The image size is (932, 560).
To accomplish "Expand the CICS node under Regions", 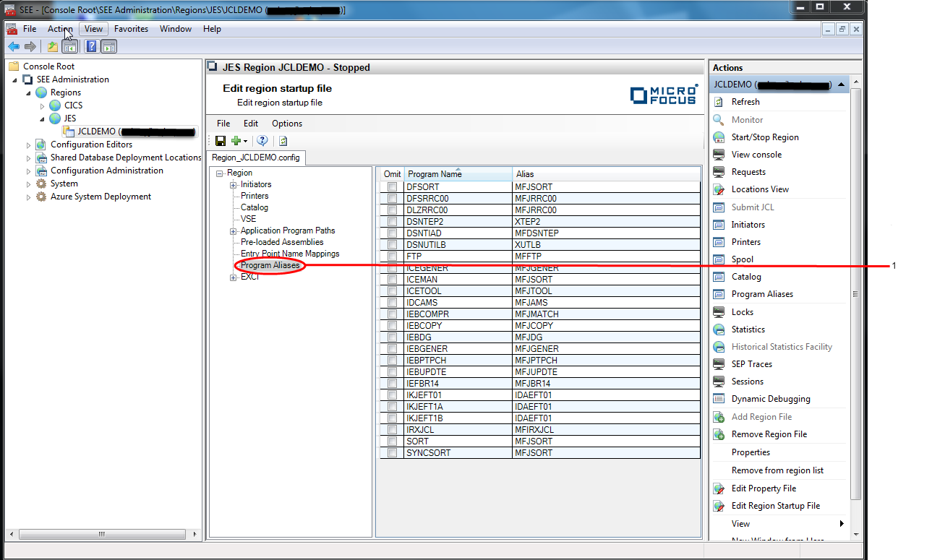I will click(x=42, y=105).
